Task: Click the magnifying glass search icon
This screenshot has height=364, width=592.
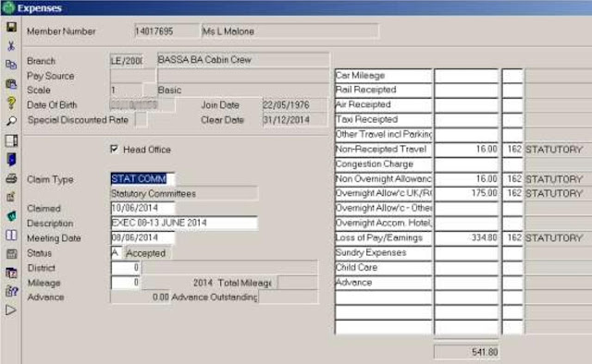Action: (x=11, y=121)
